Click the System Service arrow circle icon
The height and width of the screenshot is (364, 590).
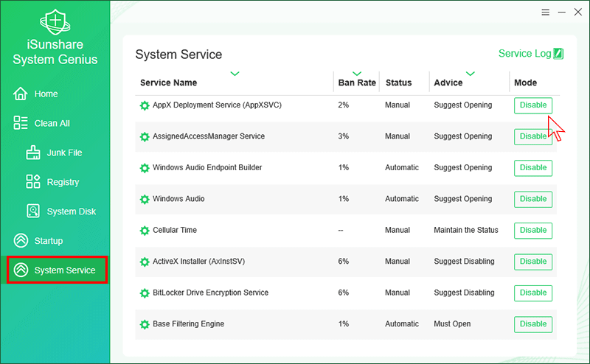(x=21, y=270)
